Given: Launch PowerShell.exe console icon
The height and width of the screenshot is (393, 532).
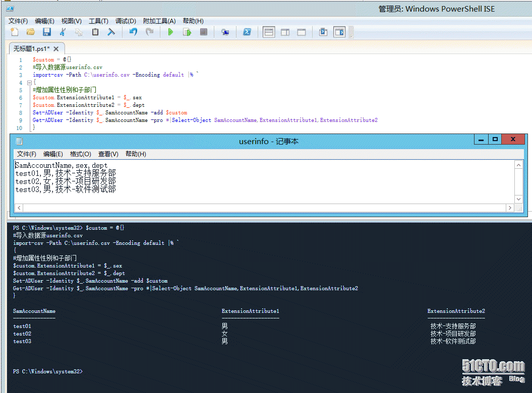Looking at the screenshot, I should coord(247,32).
